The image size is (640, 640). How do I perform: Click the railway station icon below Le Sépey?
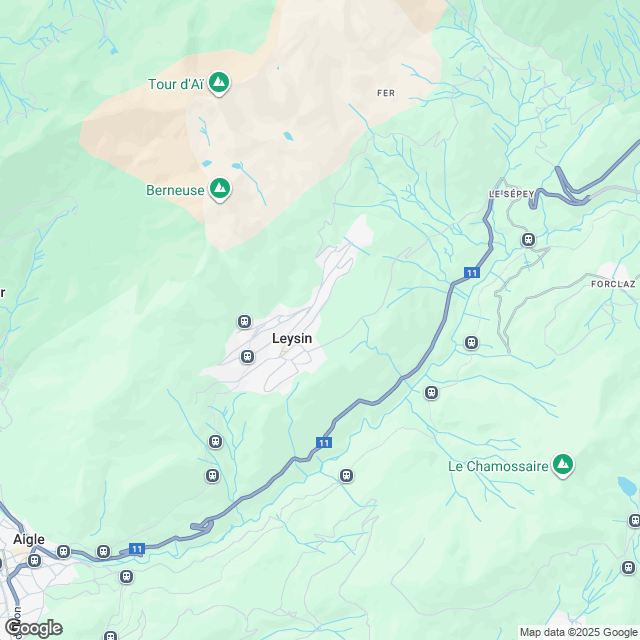coord(528,240)
